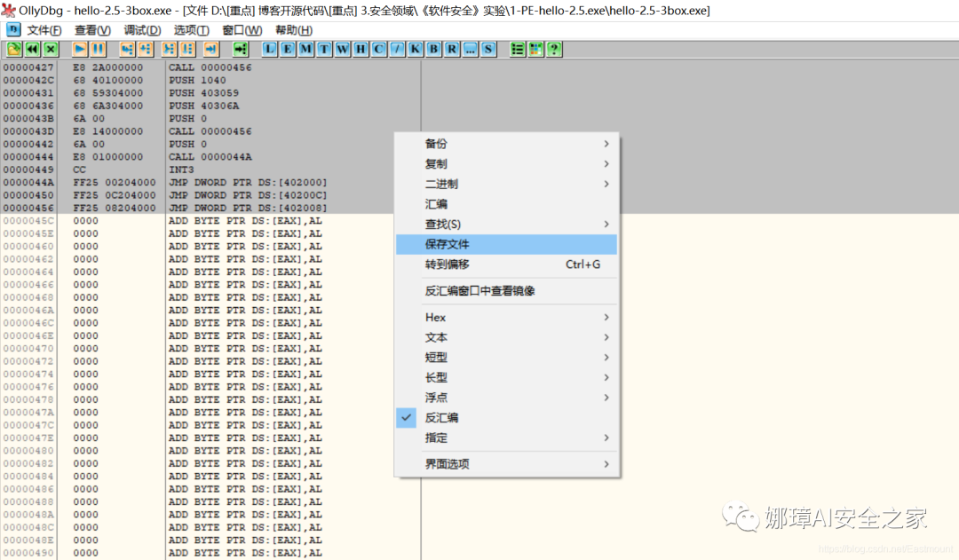Choose 转到偏移 Ctrl+G menu entry
The image size is (959, 560).
coord(506,264)
